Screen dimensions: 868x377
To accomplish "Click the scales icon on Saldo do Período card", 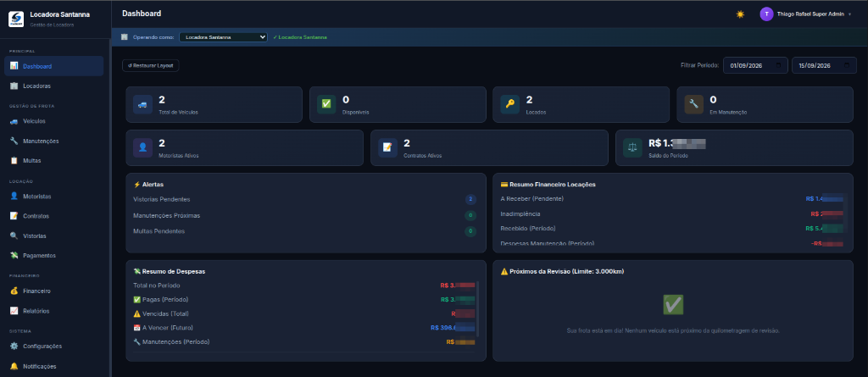I will [632, 147].
